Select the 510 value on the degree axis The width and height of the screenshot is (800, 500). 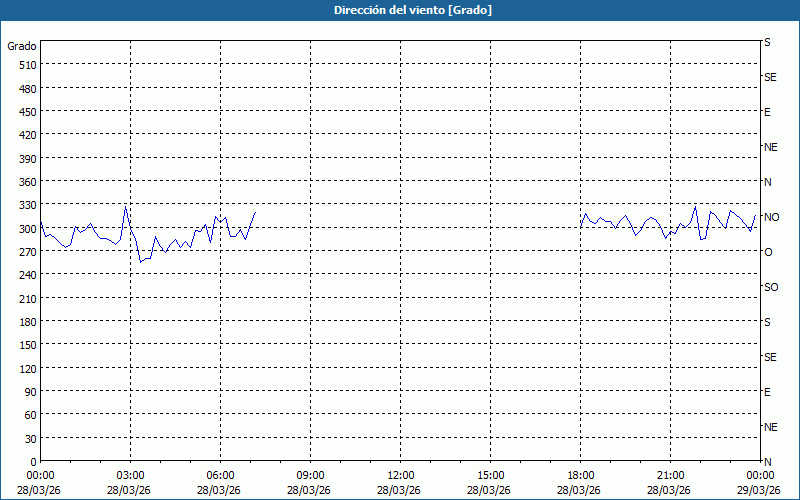click(x=28, y=65)
